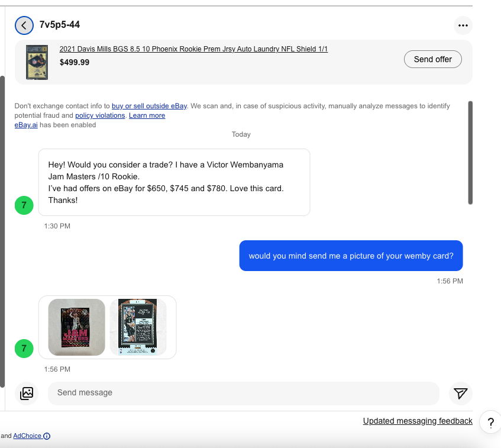Open Updated messaging feedback link
Image resolution: width=501 pixels, height=448 pixels.
[418, 421]
